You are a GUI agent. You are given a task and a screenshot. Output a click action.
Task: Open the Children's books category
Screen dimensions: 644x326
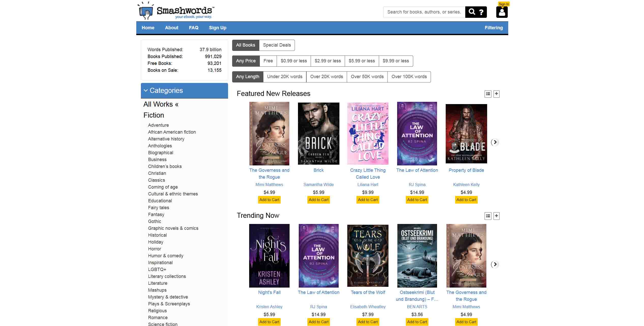coord(165,166)
